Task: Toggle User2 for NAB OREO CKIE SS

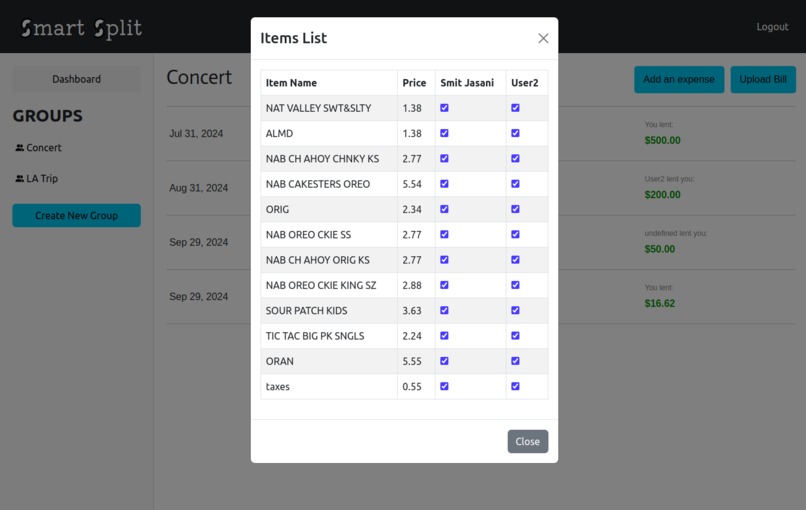Action: coord(516,234)
